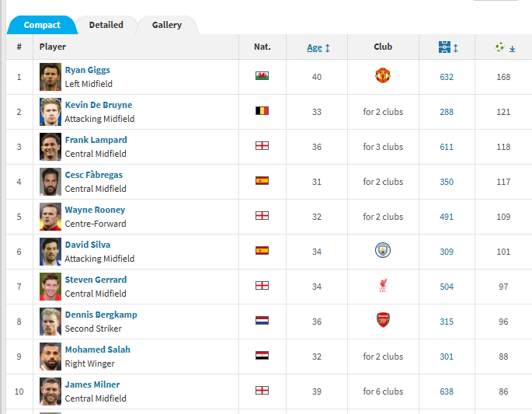Click James Milner's 638 appearances link

point(447,391)
